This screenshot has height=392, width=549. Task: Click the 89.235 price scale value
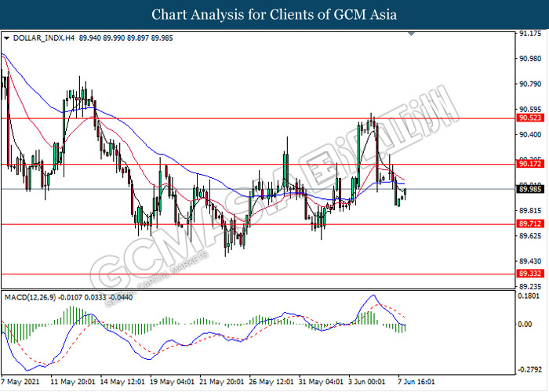530,287
